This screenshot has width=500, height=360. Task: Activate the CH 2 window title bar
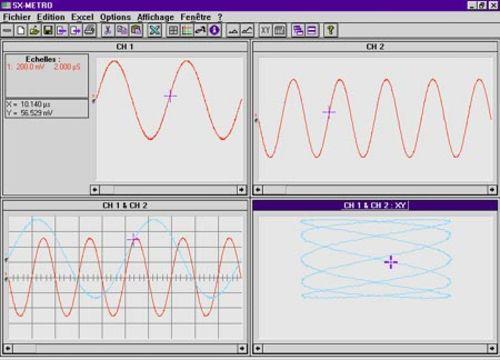coord(375,47)
